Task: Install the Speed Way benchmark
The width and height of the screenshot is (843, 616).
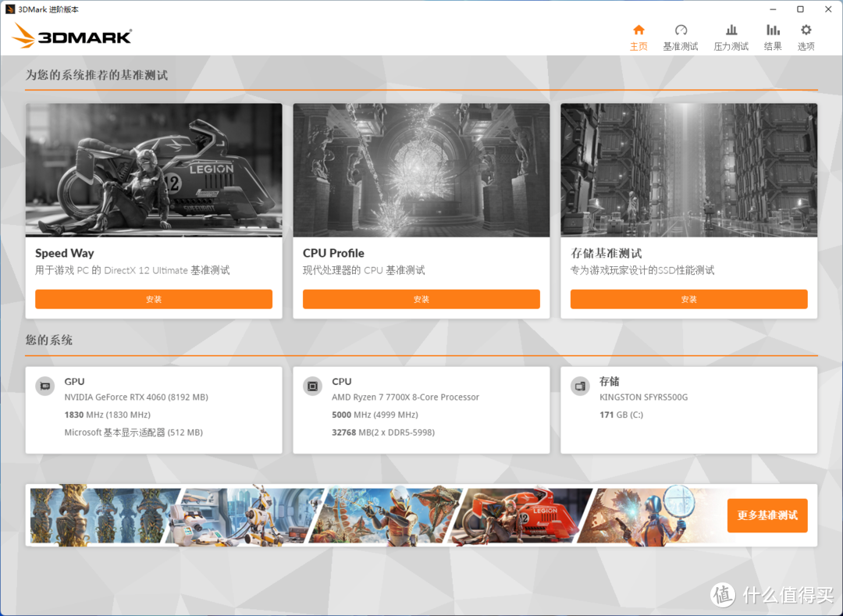Action: tap(154, 299)
